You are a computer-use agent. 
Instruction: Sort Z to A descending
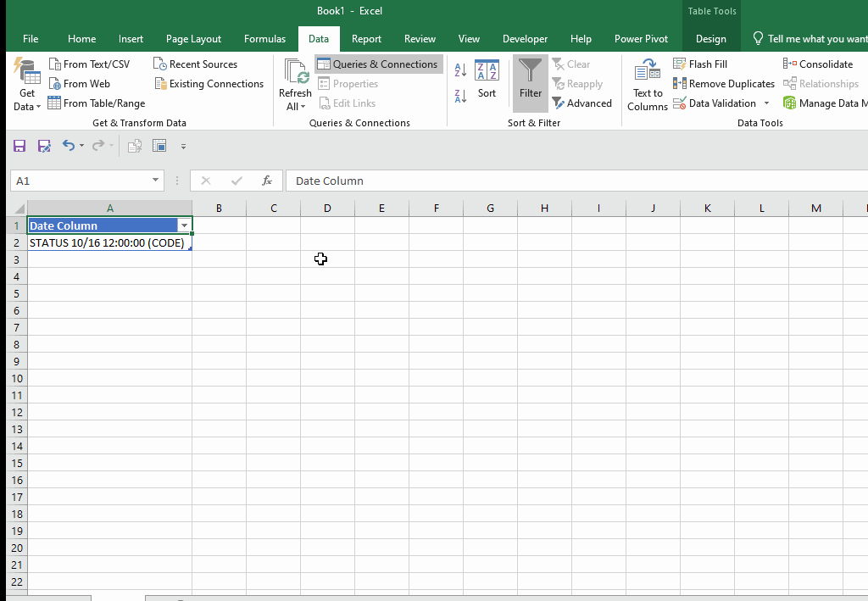coord(460,96)
